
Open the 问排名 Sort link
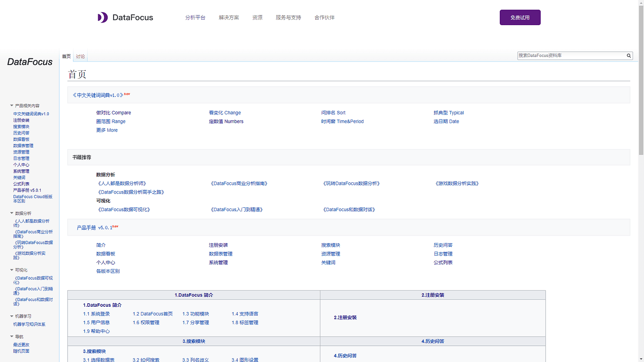pos(333,113)
